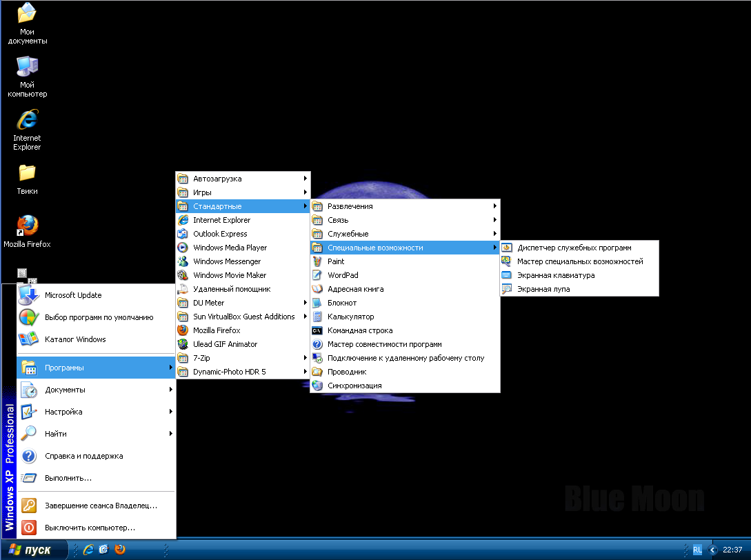
Task: Click Mozilla Firefox icon in programs menu
Action: click(x=183, y=330)
